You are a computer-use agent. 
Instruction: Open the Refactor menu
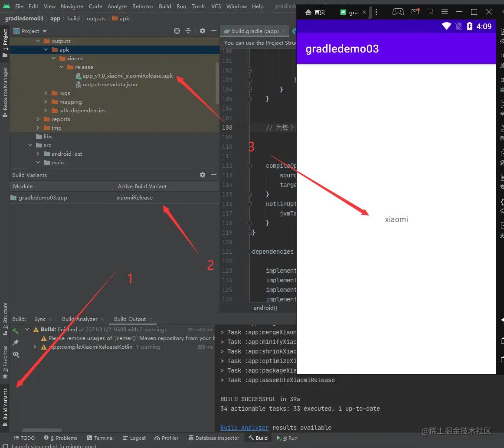[x=143, y=7]
